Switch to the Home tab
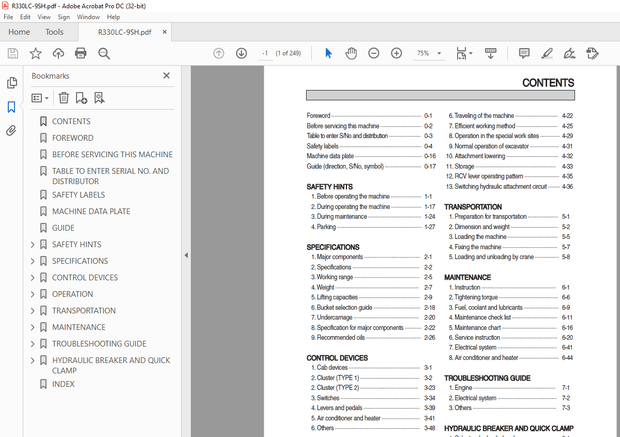Screen dimensions: 620x437 tap(19, 32)
